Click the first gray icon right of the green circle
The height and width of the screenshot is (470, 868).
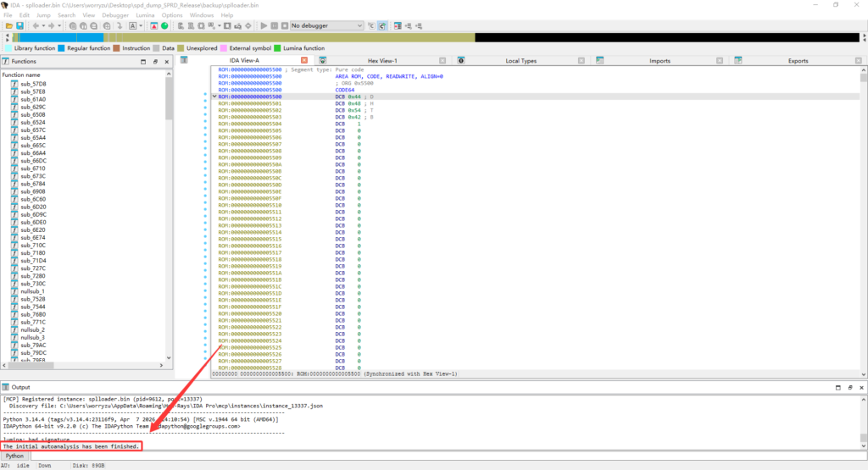point(181,26)
